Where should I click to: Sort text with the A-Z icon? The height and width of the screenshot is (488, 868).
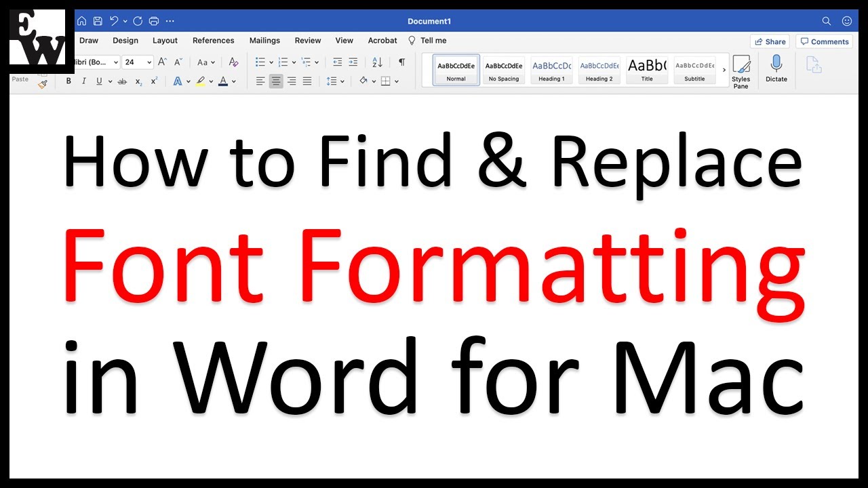[x=378, y=62]
